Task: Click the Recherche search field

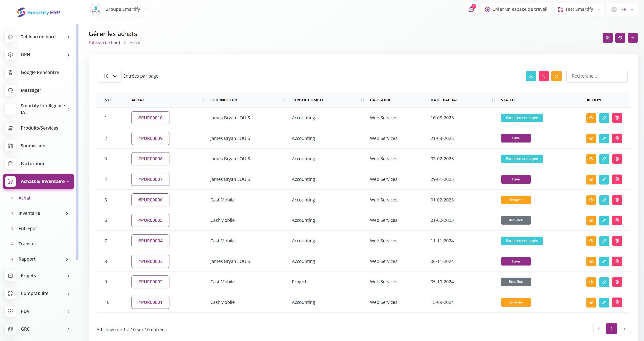Action: (x=597, y=76)
